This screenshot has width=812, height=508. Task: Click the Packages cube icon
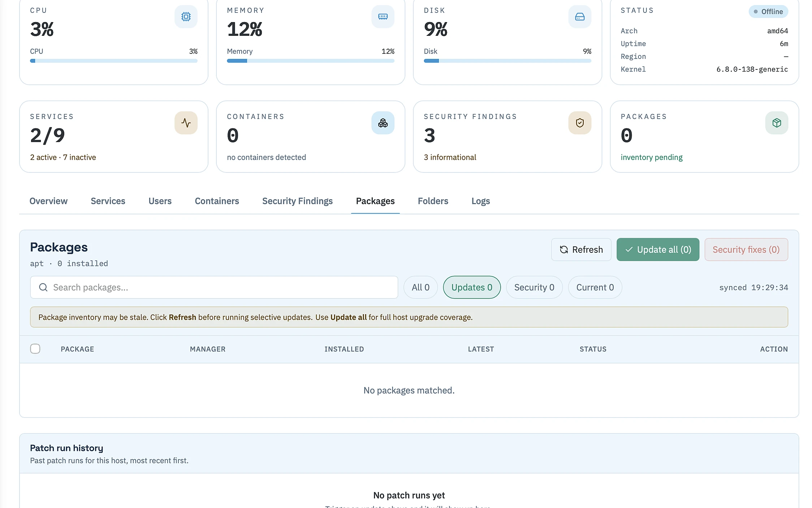coord(777,123)
